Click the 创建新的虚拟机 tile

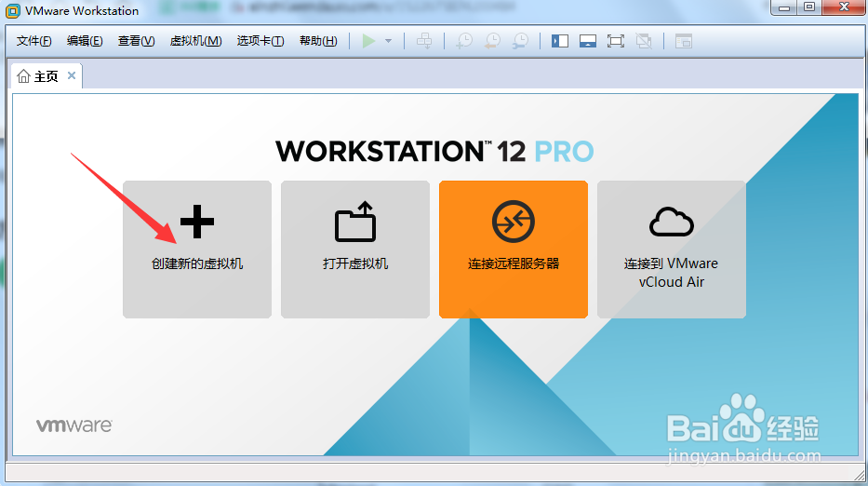197,250
